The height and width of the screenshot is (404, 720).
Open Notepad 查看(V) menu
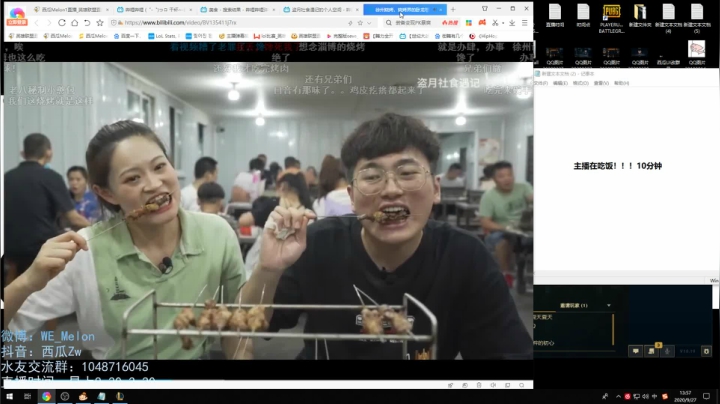tap(601, 83)
